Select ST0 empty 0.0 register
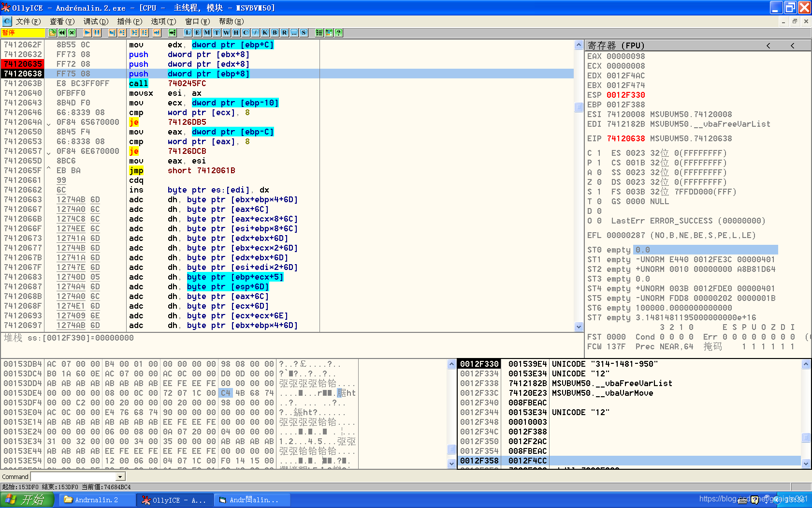Viewport: 812px width, 508px height. point(682,250)
